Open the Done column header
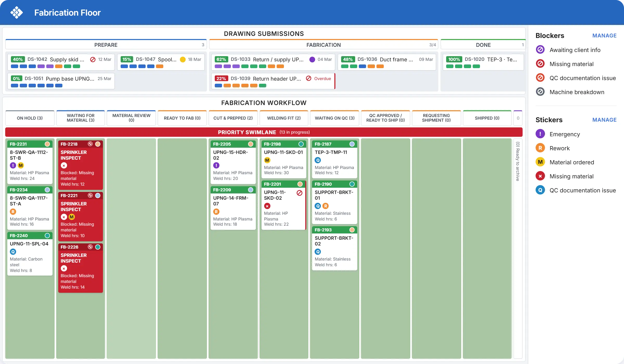This screenshot has height=364, width=624. coord(483,45)
